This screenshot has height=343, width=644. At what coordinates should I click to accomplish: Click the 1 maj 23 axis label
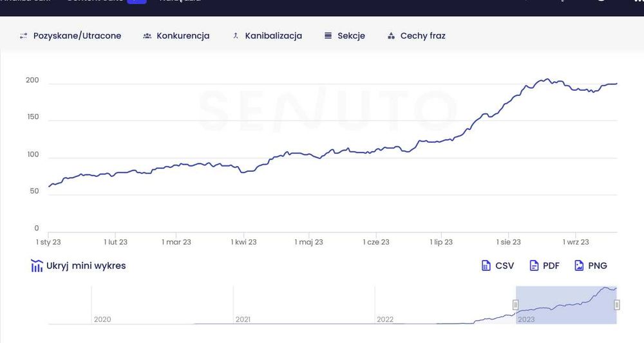309,242
